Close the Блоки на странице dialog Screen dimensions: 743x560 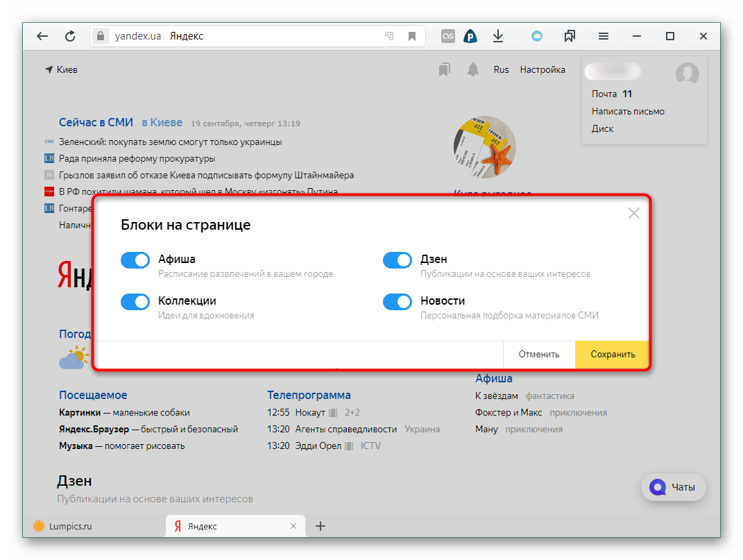coord(633,213)
